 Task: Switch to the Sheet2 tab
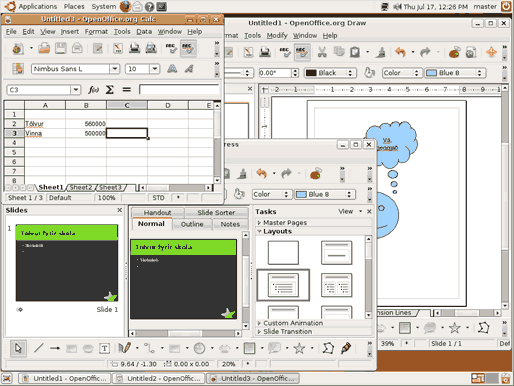pyautogui.click(x=81, y=188)
